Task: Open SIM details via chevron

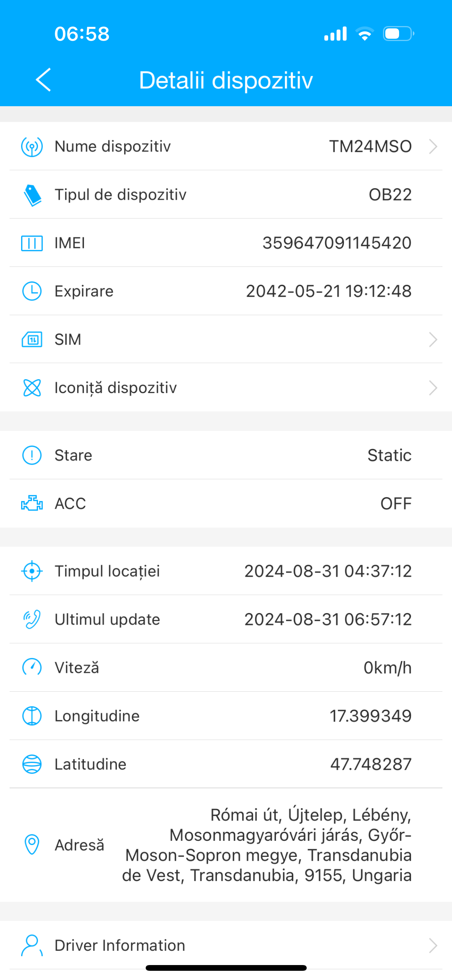Action: coord(433,340)
